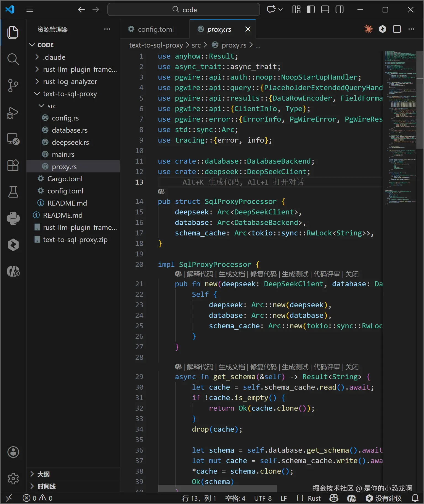
Task: Switch to the config.toml tab
Action: 155,29
